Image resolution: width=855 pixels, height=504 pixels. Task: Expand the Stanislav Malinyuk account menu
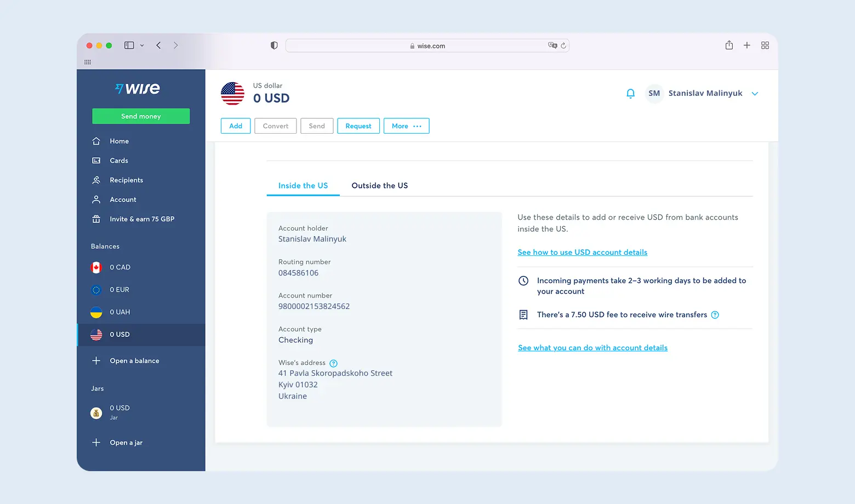click(x=755, y=93)
